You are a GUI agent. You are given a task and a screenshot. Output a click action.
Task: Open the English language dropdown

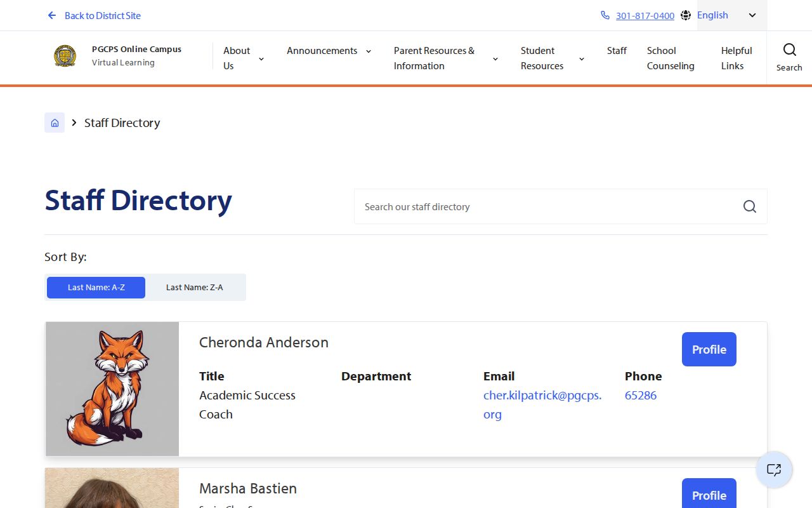[732, 15]
